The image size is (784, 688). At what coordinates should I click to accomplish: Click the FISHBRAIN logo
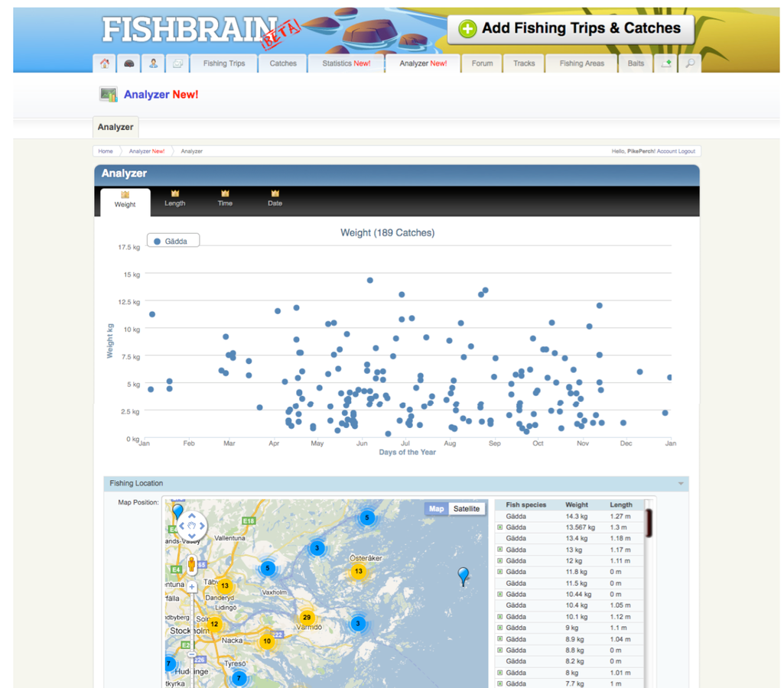coord(190,30)
